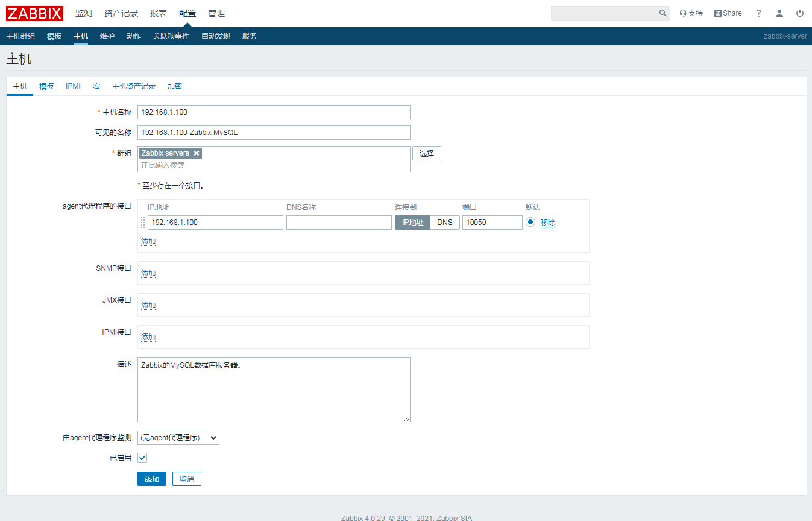
Task: Click the 端口 port field
Action: (493, 223)
